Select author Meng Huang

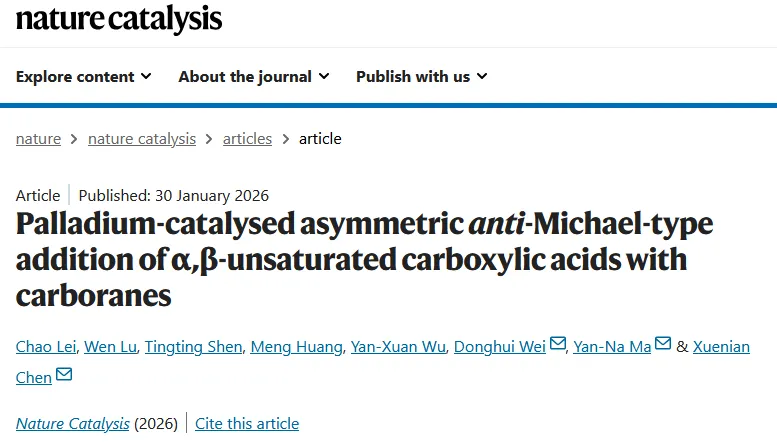[296, 346]
